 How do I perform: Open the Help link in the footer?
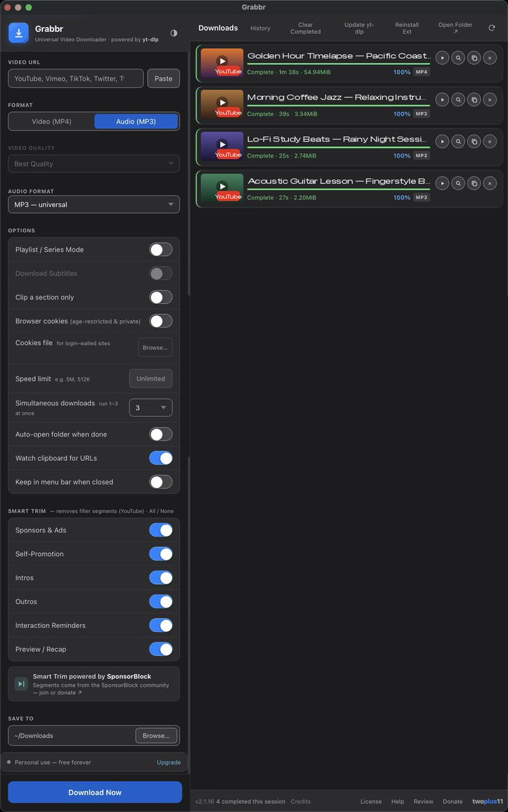pyautogui.click(x=398, y=802)
